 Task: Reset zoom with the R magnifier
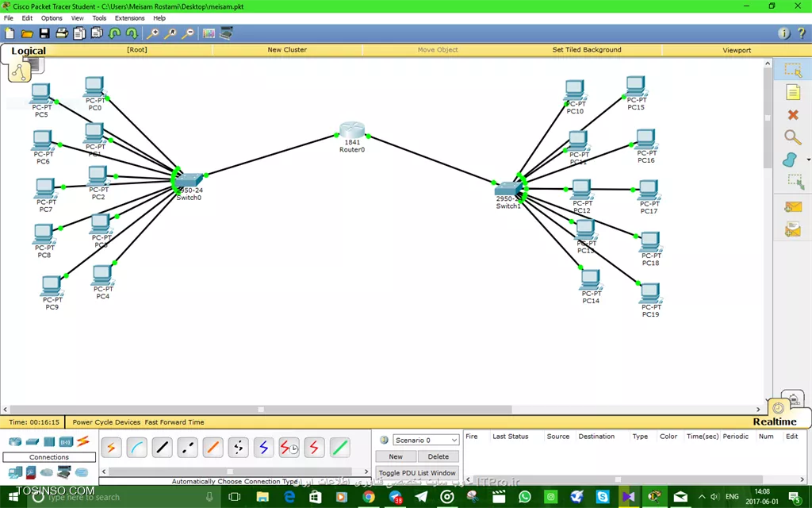170,33
